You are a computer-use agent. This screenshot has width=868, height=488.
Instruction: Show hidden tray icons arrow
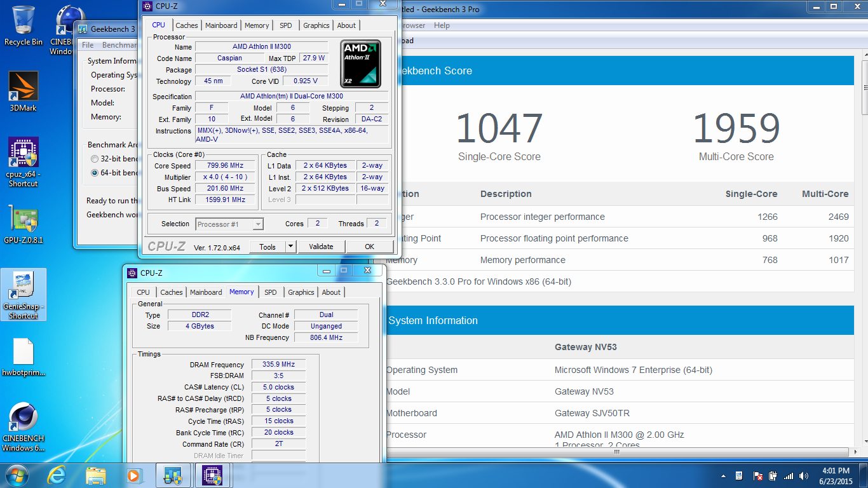tap(724, 476)
